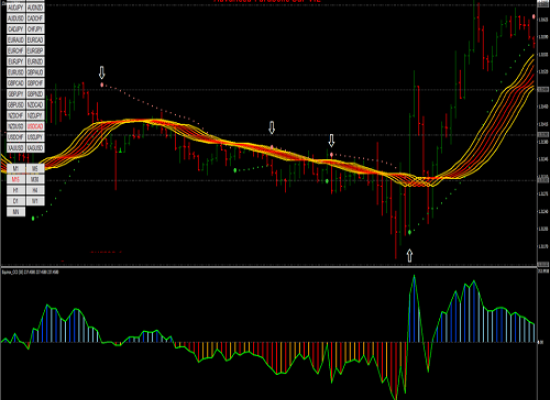Toggle the active M15 timeframe button
The image size is (550, 400).
coord(16,180)
